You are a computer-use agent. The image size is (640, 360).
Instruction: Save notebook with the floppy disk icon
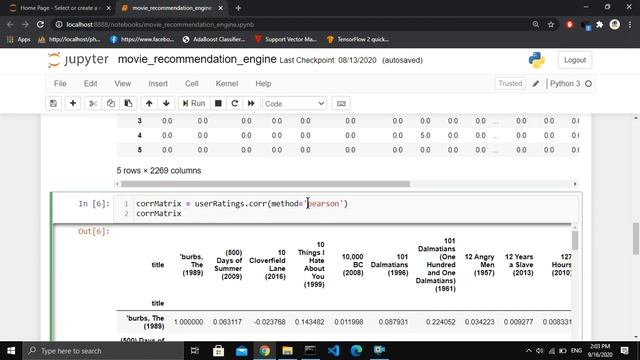(x=53, y=104)
